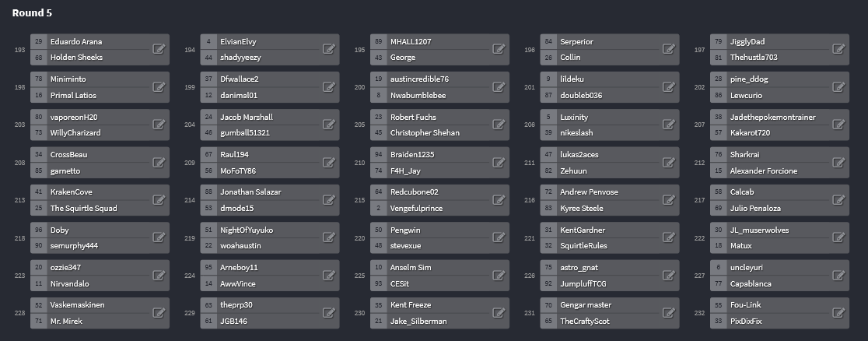Edit match 228 with pencil icon
The height and width of the screenshot is (341, 868).
pos(159,312)
